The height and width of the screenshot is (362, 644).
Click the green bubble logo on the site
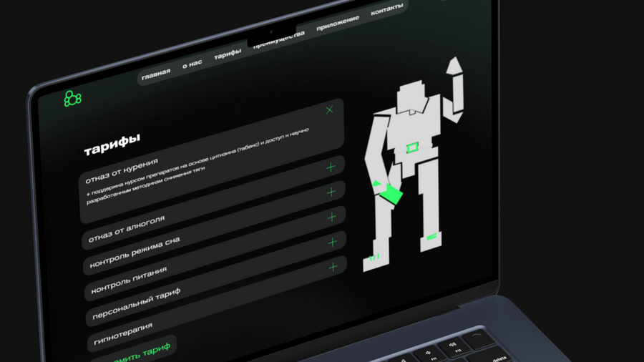[x=73, y=99]
